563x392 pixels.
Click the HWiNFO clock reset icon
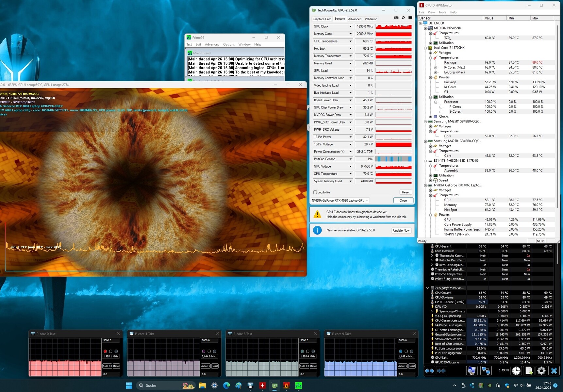tap(517, 370)
